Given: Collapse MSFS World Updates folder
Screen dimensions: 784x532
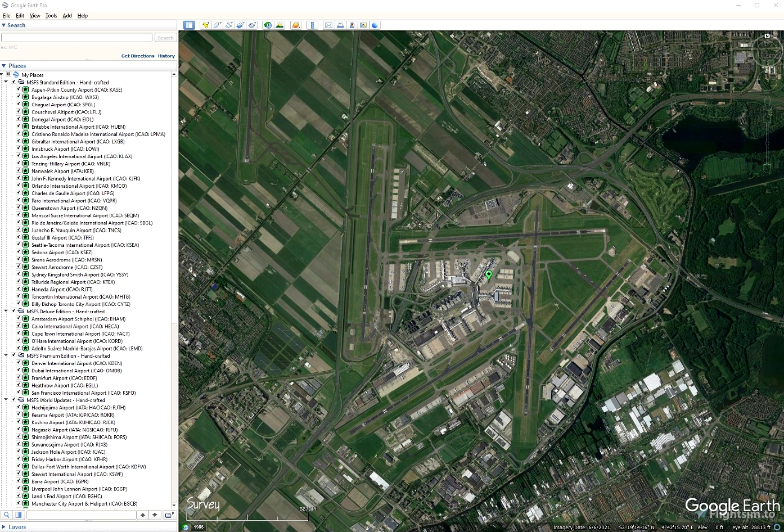Looking at the screenshot, I should [6, 400].
